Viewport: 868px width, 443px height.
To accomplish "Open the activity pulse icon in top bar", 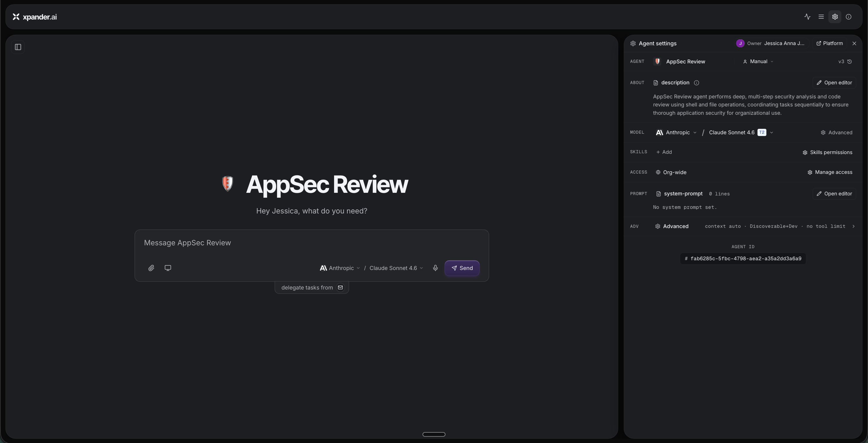I will coord(807,17).
